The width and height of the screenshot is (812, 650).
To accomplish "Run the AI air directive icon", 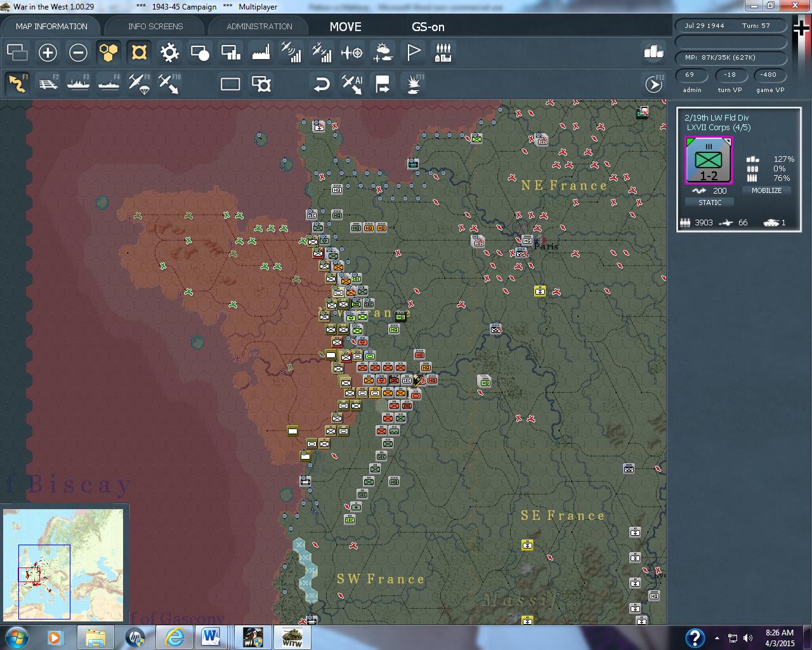I will point(352,84).
